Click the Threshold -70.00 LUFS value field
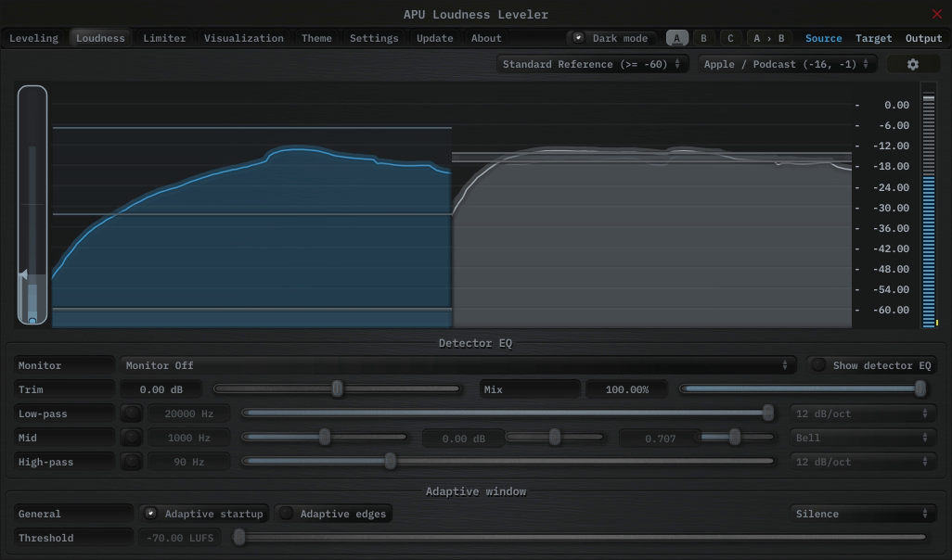 (x=179, y=538)
